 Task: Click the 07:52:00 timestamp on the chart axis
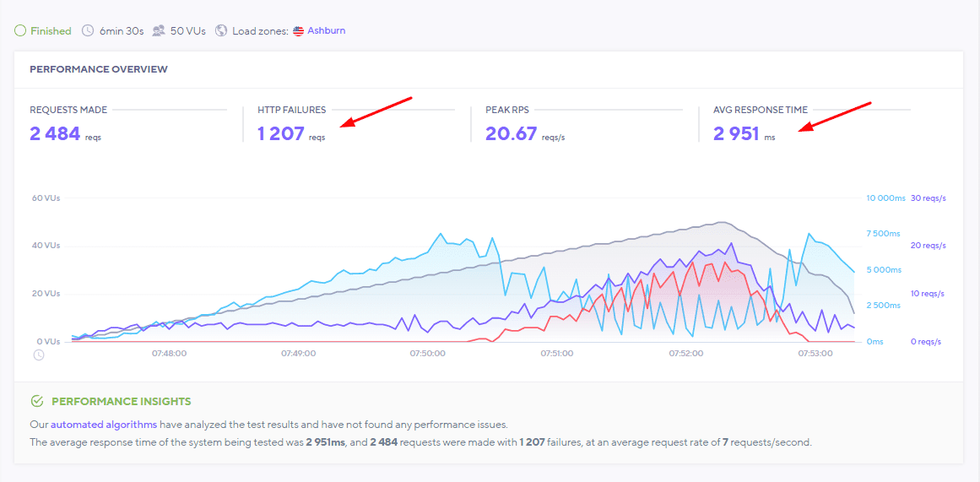point(685,354)
